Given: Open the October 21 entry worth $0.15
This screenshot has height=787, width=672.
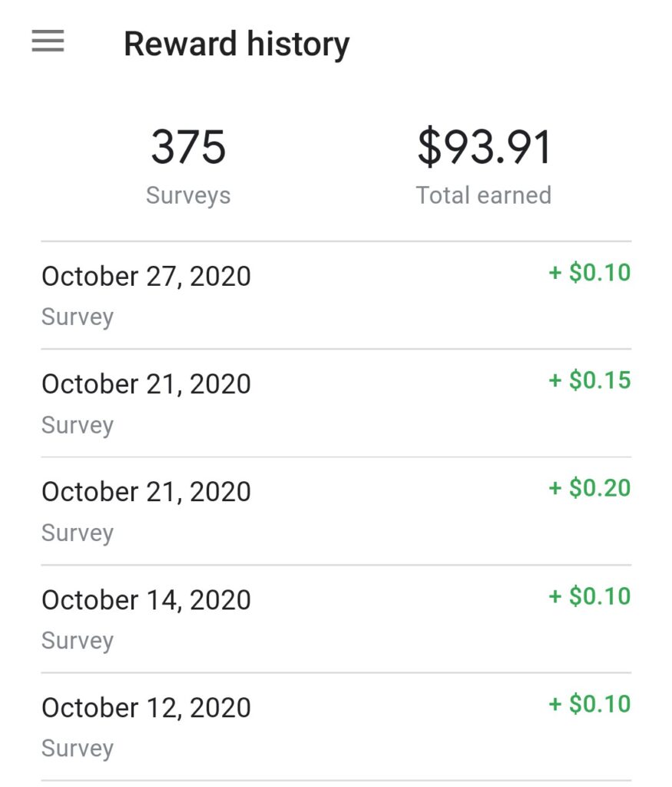Looking at the screenshot, I should click(146, 384).
